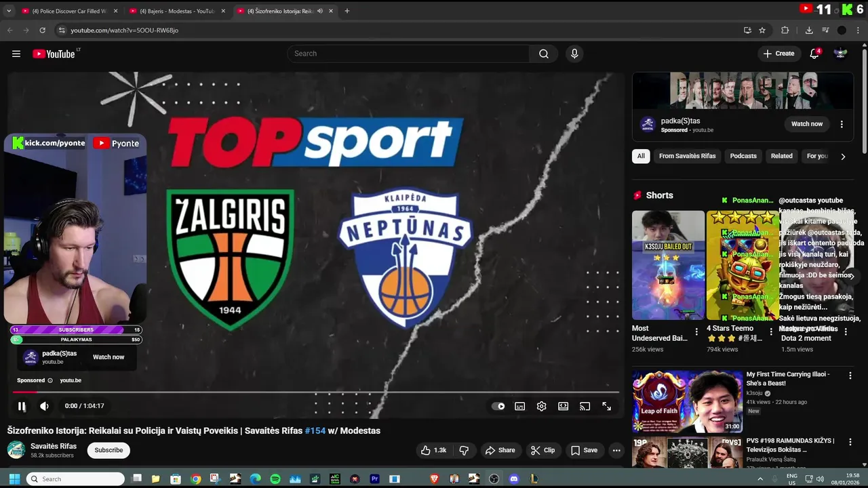Image resolution: width=868 pixels, height=488 pixels.
Task: Reload the page
Action: tap(42, 30)
